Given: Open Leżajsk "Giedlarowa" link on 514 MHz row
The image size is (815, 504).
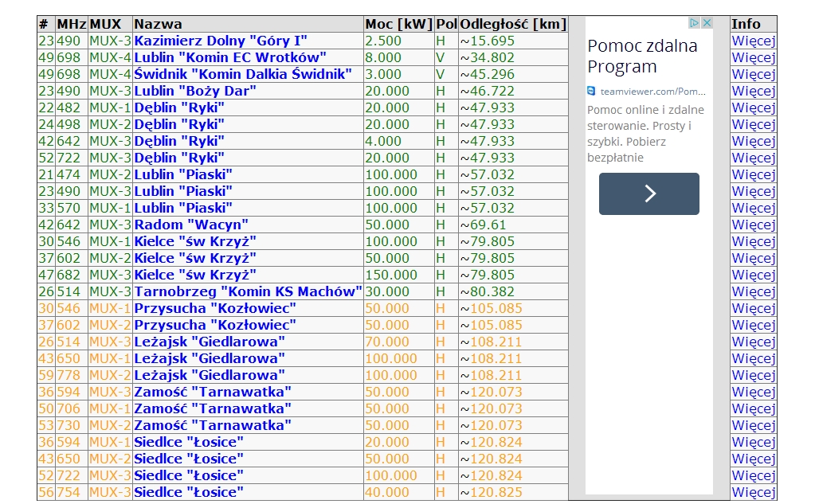Looking at the screenshot, I should (210, 342).
